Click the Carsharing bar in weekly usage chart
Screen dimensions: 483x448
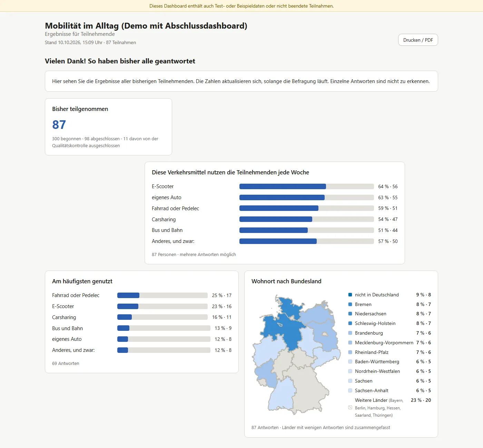[307, 219]
